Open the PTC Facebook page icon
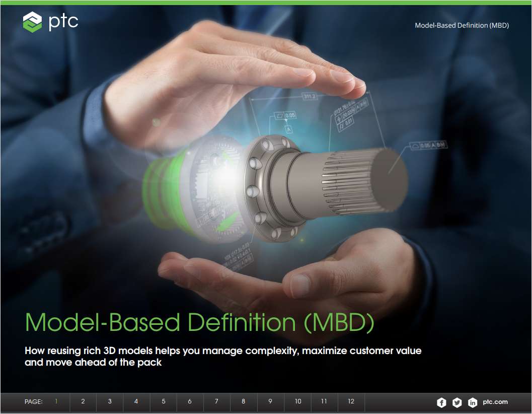 (441, 402)
